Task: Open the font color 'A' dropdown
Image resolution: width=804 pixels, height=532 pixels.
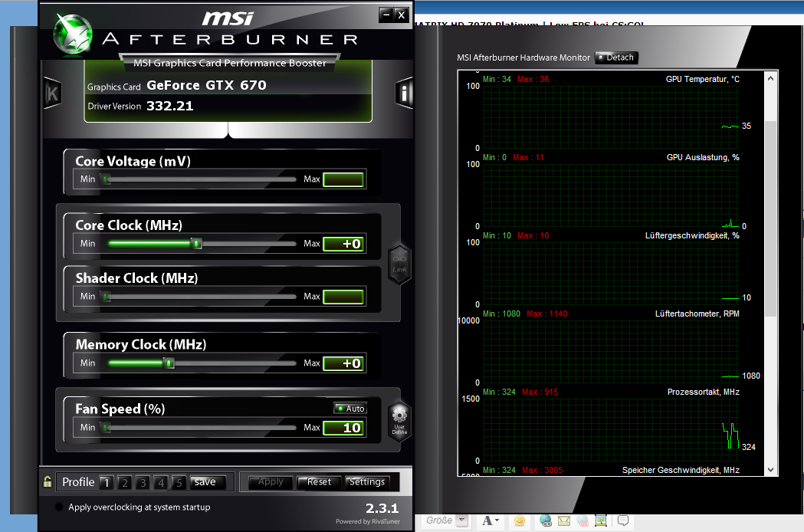Action: click(491, 521)
